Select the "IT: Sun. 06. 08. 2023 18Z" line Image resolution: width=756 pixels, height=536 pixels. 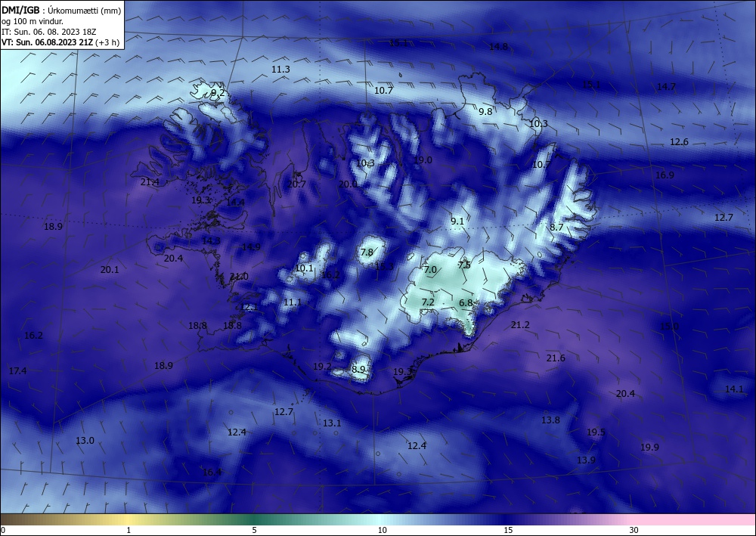click(x=49, y=32)
